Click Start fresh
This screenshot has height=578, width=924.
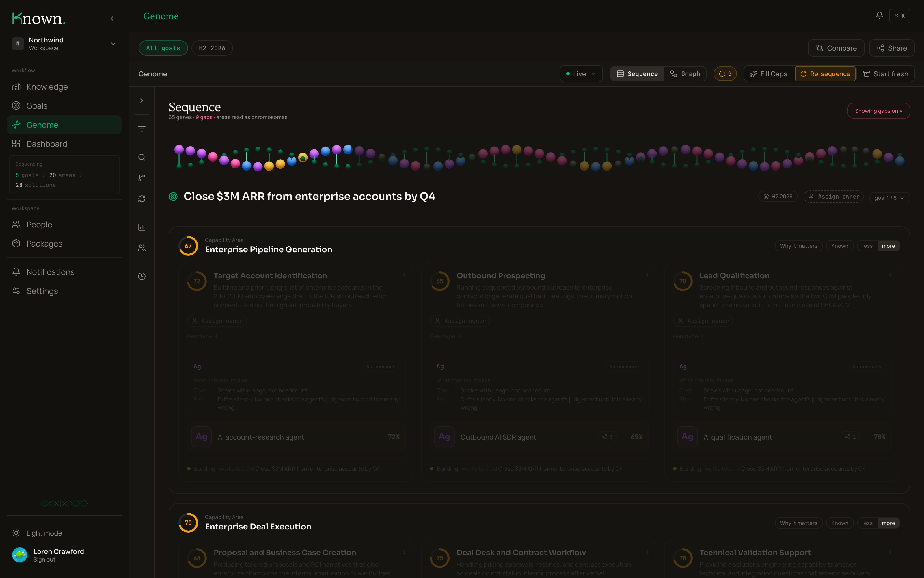tap(885, 74)
